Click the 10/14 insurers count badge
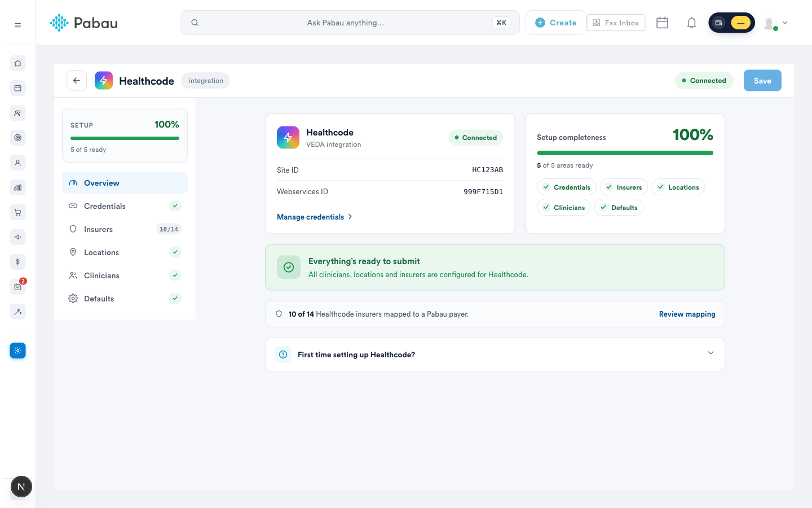This screenshot has height=508, width=812. click(169, 229)
